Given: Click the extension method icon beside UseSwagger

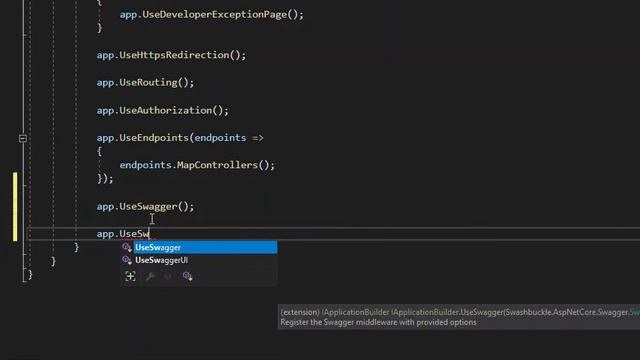Looking at the screenshot, I should point(127,247).
